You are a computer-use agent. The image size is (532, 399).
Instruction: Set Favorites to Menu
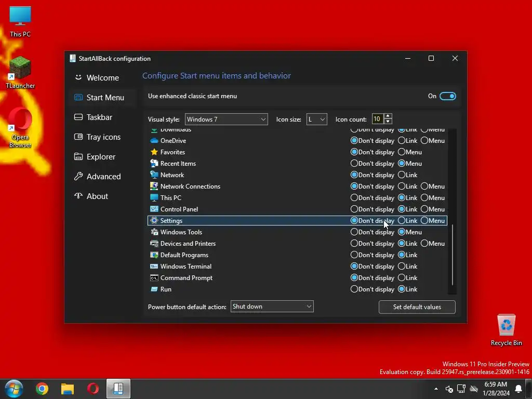tap(402, 152)
